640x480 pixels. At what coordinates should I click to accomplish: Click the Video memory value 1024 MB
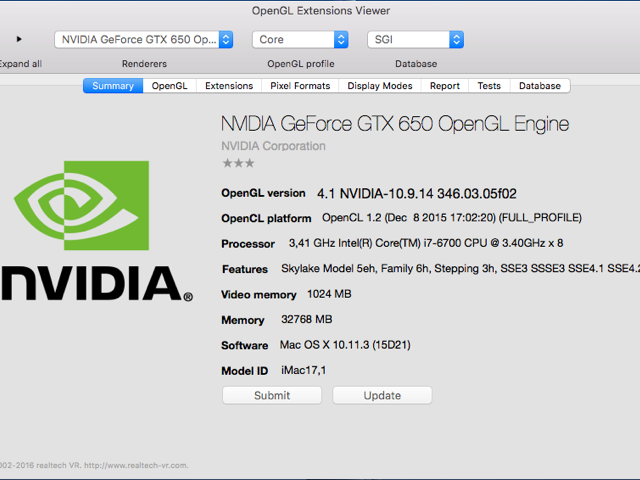[x=329, y=294]
